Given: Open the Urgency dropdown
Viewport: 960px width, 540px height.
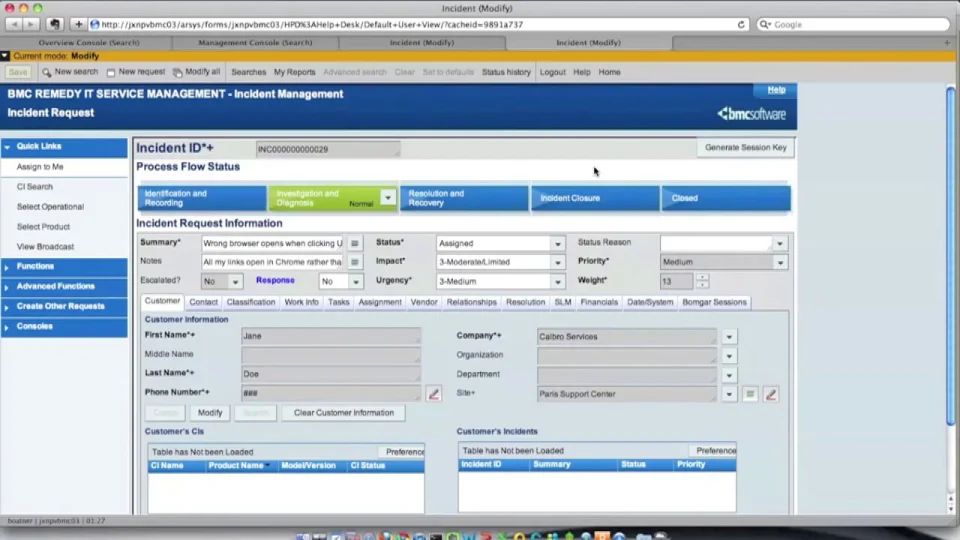Looking at the screenshot, I should click(557, 282).
